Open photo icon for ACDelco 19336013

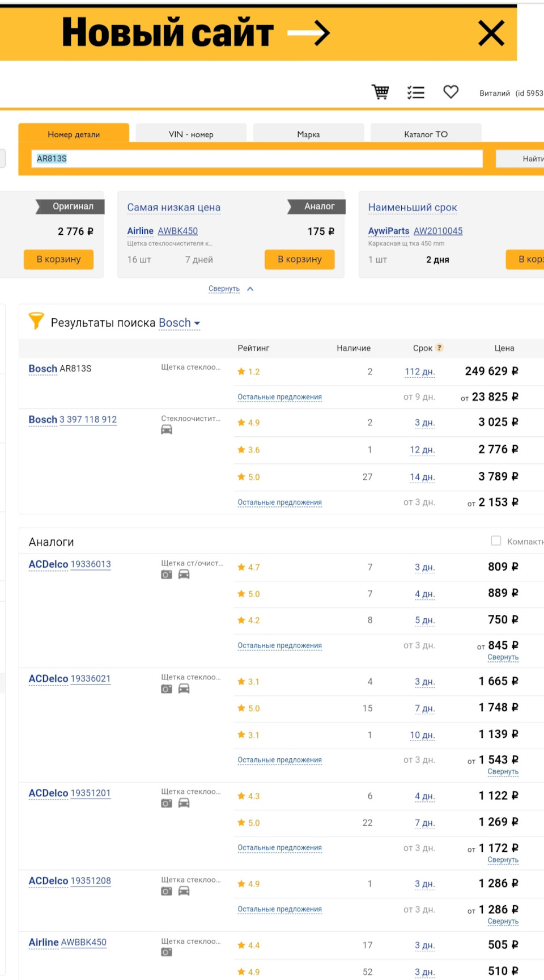click(x=167, y=575)
